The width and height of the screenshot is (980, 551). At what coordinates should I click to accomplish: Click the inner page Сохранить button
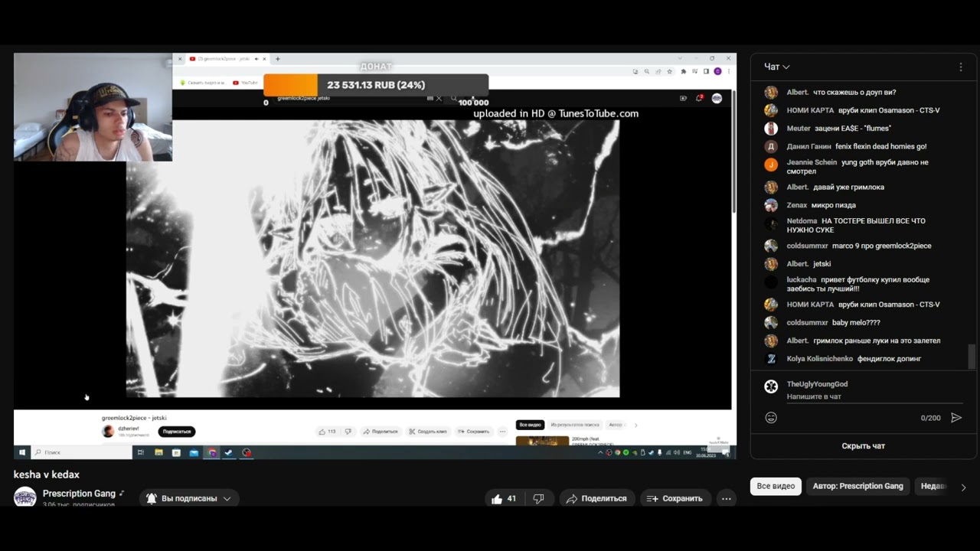[473, 432]
